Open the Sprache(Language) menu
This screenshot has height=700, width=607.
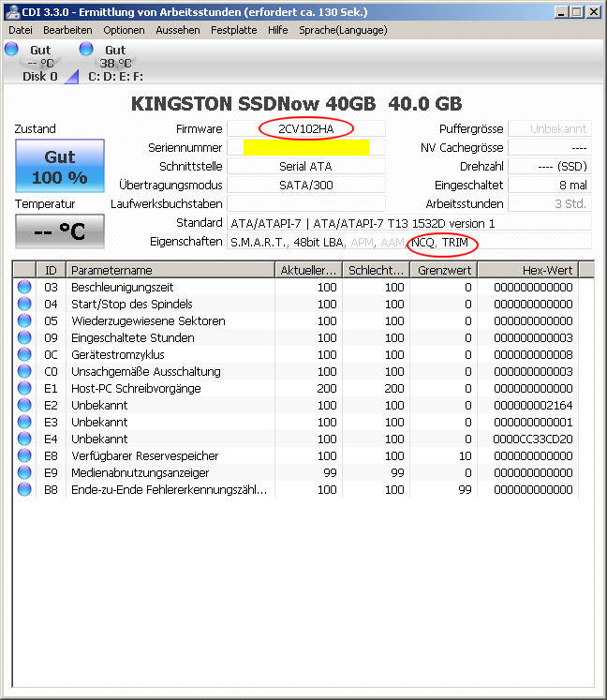343,30
